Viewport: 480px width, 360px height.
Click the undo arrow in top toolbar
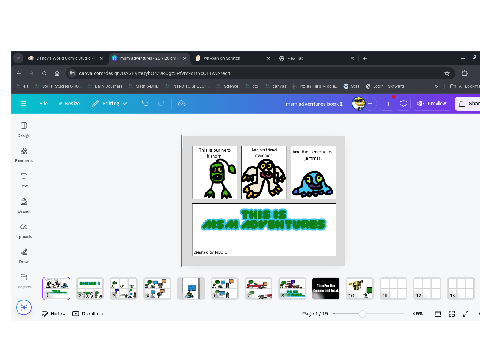pos(145,104)
